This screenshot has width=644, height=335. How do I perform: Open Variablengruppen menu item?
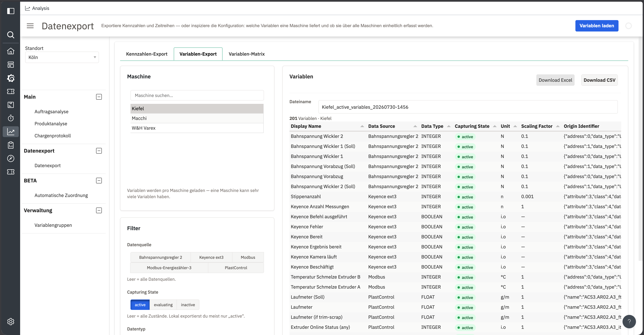[53, 225]
